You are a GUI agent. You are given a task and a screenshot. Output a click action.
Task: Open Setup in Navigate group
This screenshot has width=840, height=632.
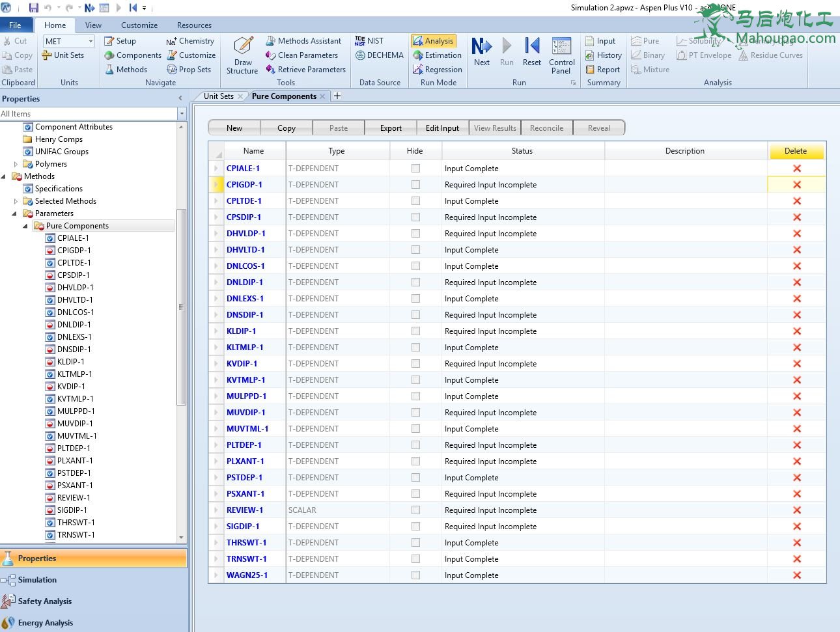pyautogui.click(x=120, y=41)
